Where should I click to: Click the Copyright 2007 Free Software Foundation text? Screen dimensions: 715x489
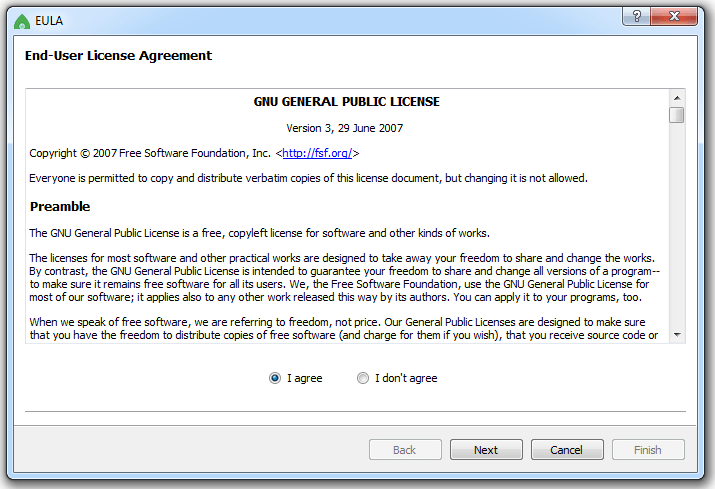[150, 153]
